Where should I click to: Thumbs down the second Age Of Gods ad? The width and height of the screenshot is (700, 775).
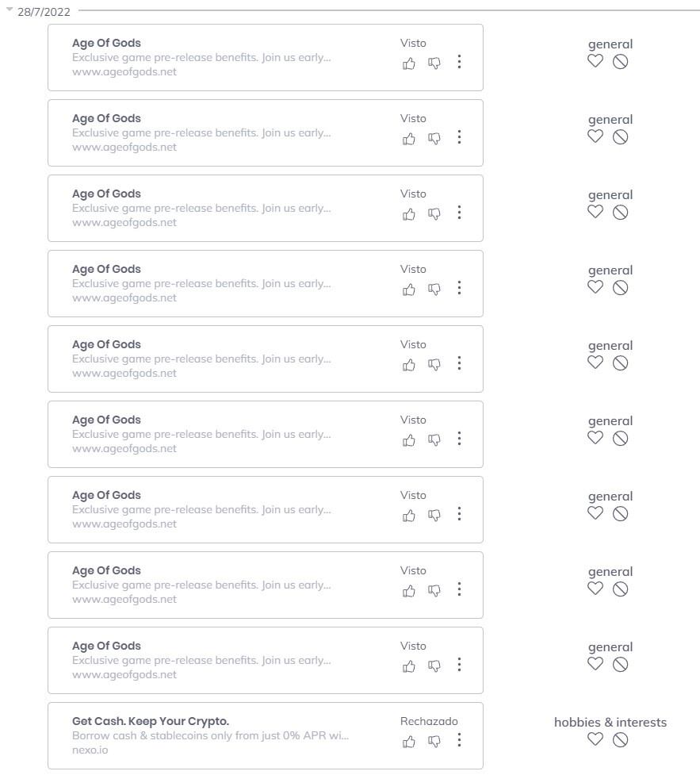[434, 138]
